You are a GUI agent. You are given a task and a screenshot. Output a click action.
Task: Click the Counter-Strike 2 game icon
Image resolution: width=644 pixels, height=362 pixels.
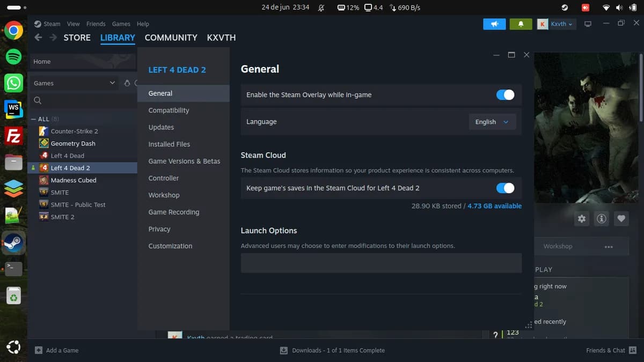[x=44, y=131]
